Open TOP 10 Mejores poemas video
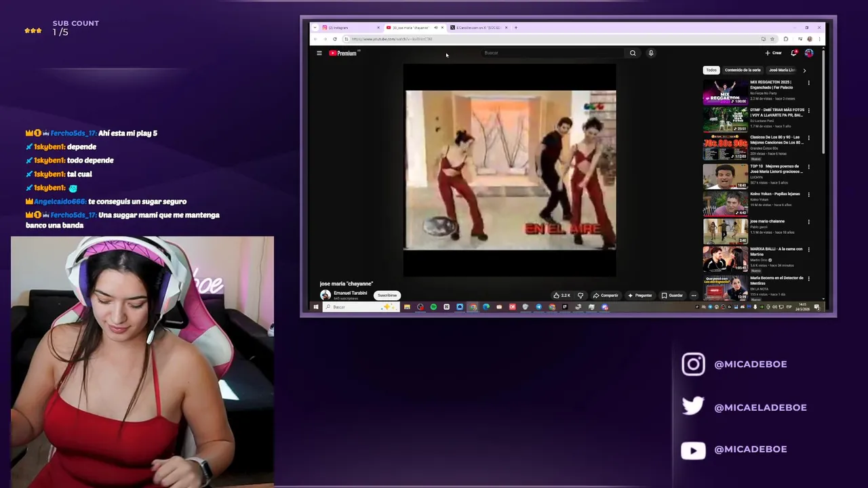 [x=725, y=176]
